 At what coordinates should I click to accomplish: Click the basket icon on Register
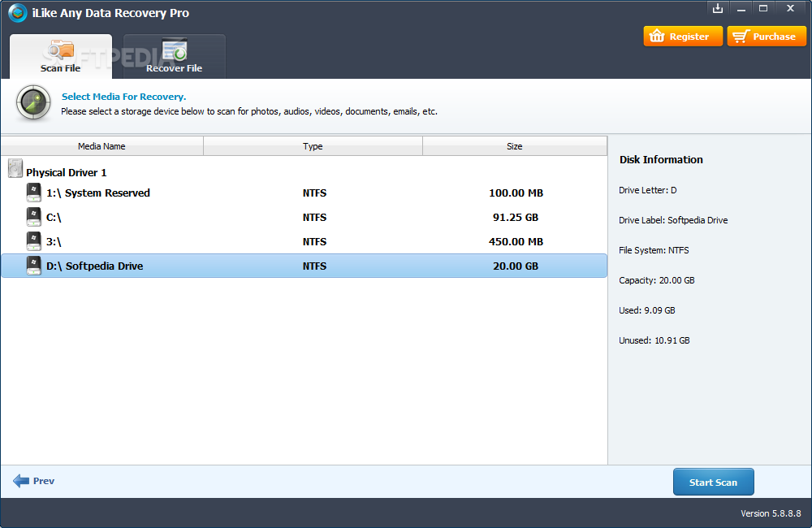[x=657, y=36]
